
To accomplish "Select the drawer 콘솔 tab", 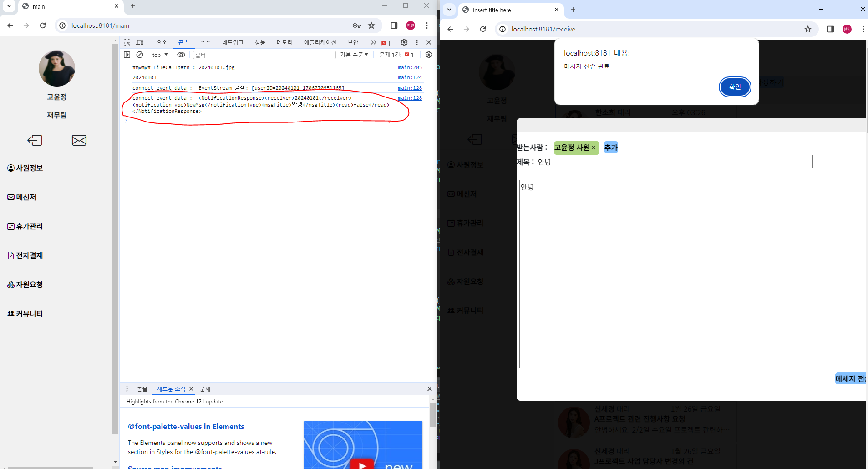I will point(142,389).
